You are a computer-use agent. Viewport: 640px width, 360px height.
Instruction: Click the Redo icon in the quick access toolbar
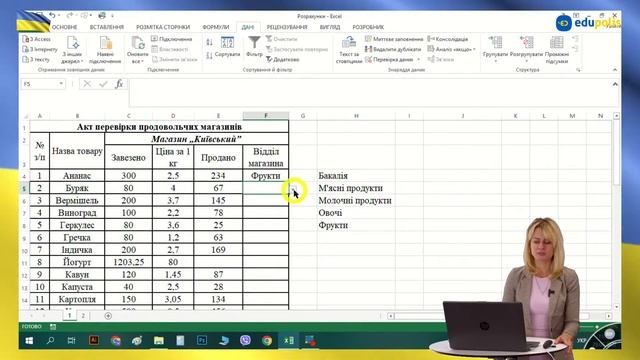69,16
